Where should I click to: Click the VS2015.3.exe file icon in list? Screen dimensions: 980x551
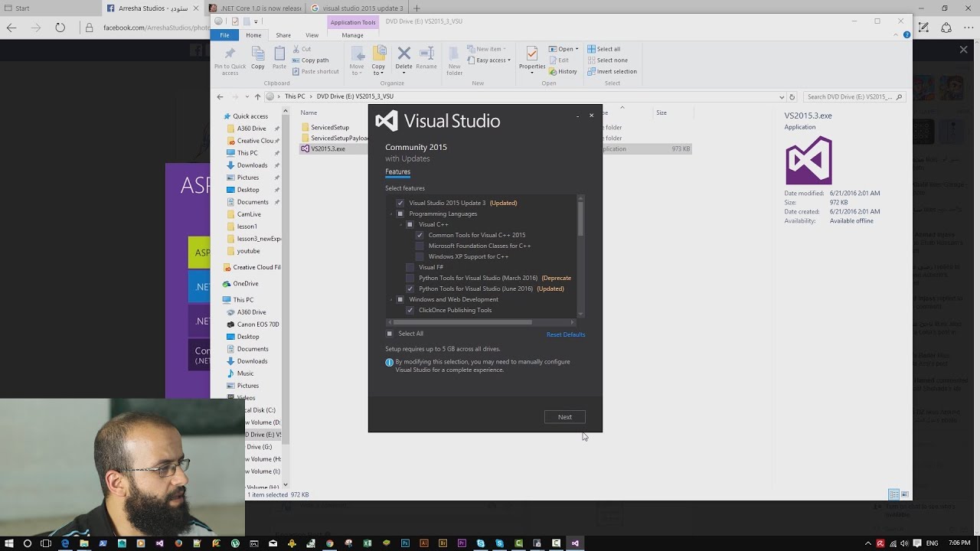point(305,148)
